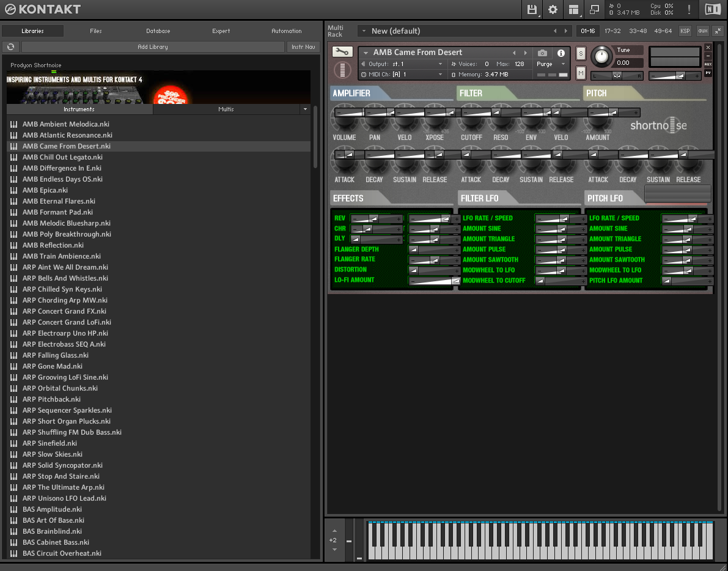Click the refresh libraries icon
Viewport: 728px width, 571px height.
10,46
